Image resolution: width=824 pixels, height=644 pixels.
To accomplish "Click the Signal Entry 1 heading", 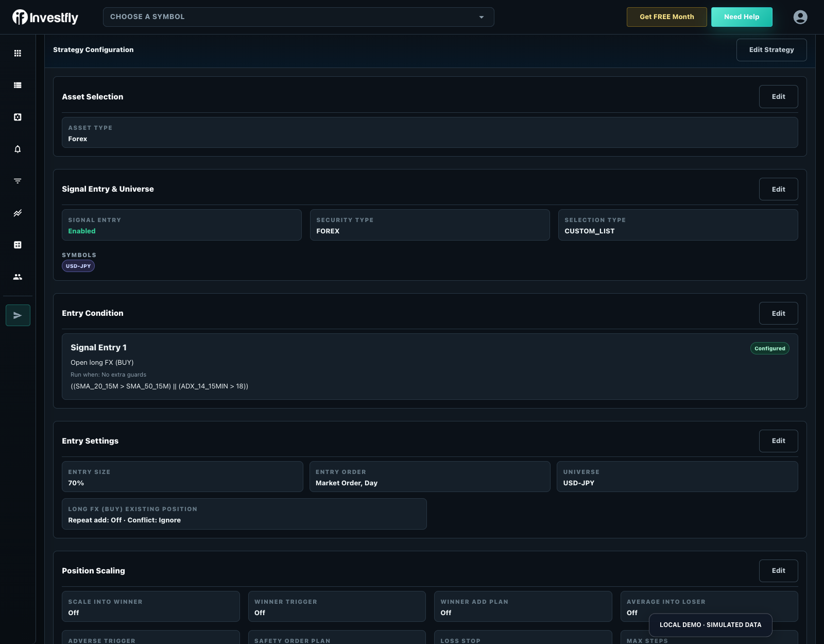I will tap(98, 348).
